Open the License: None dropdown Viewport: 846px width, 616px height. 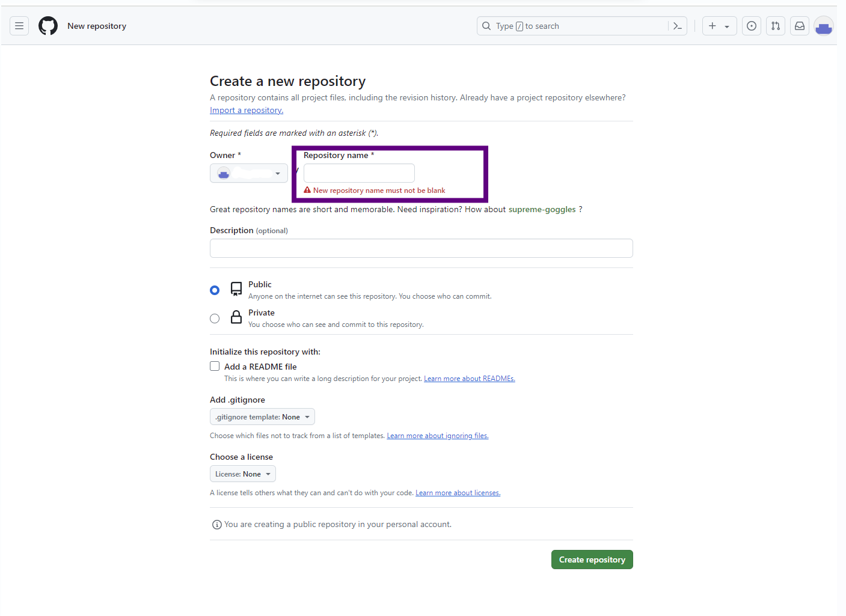243,474
